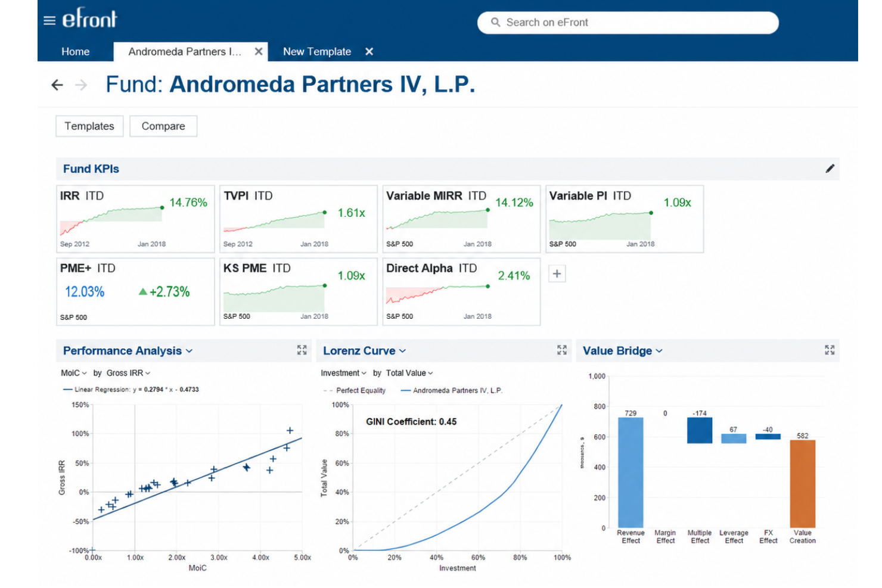Switch to the New Template tab

point(317,52)
